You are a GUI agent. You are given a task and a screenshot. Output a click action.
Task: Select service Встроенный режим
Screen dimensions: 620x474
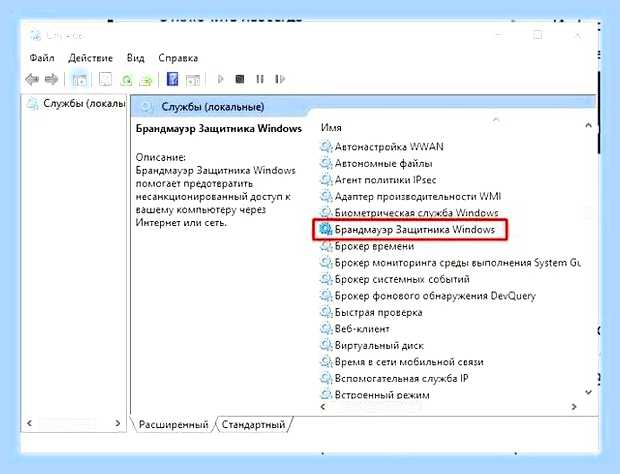point(382,395)
